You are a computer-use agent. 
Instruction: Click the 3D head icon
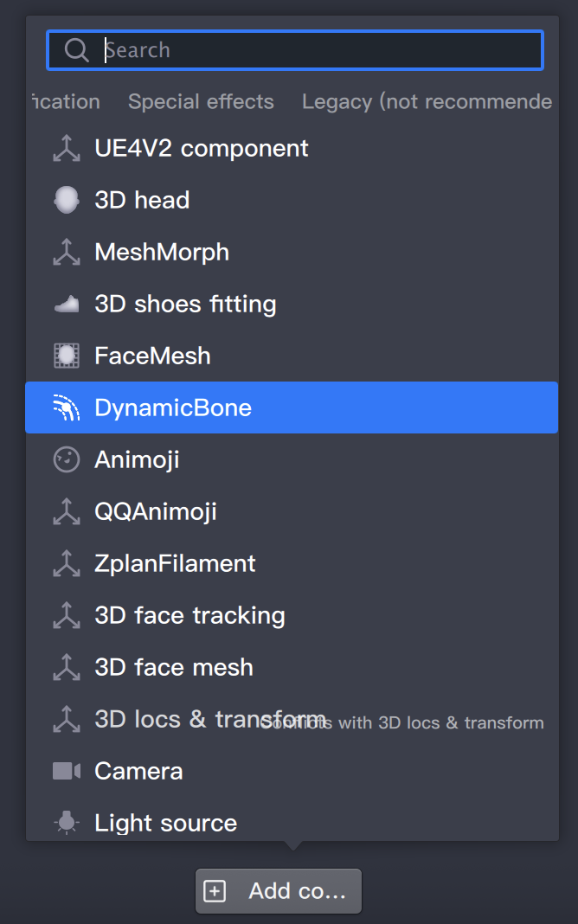(x=67, y=200)
